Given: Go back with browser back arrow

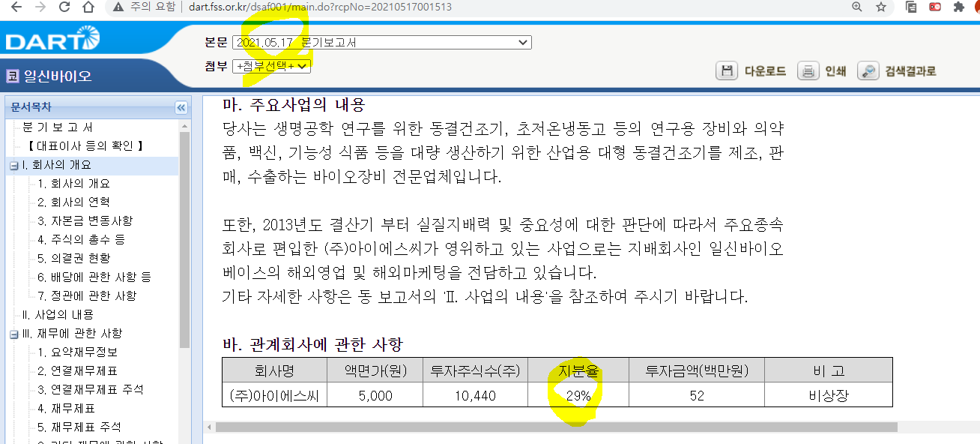Looking at the screenshot, I should coord(16,7).
